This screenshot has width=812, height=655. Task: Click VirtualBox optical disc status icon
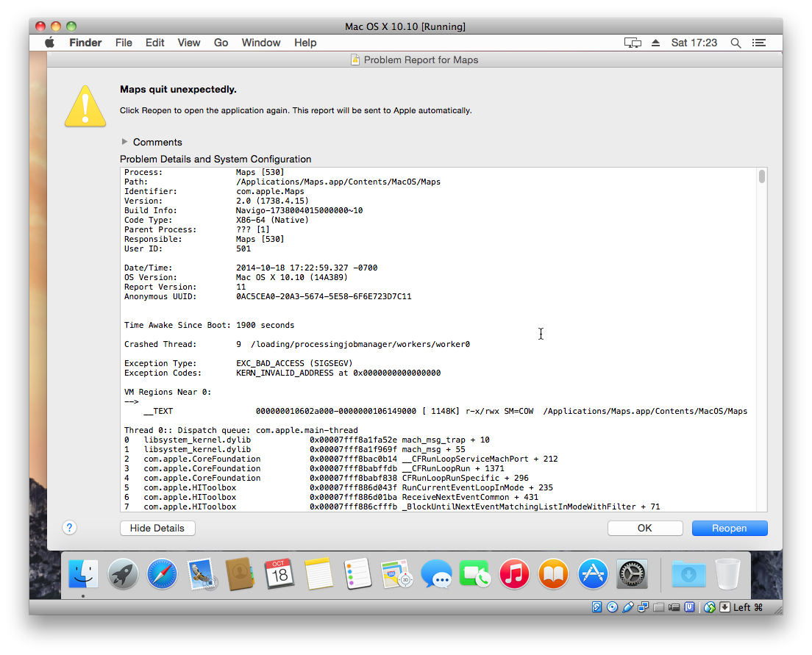pyautogui.click(x=612, y=607)
